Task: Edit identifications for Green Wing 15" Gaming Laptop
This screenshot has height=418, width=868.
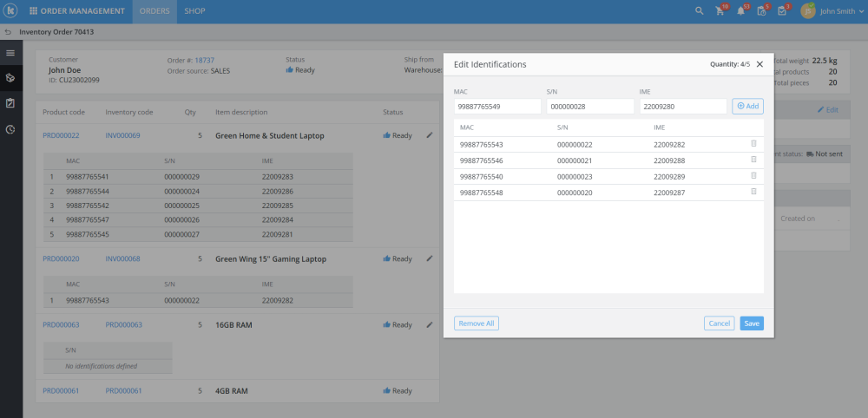Action: (430, 258)
